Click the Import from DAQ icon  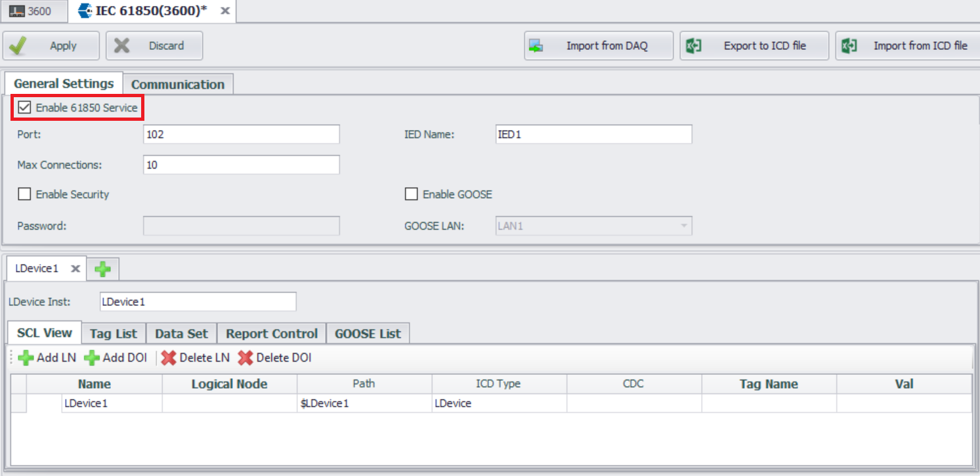pyautogui.click(x=536, y=46)
